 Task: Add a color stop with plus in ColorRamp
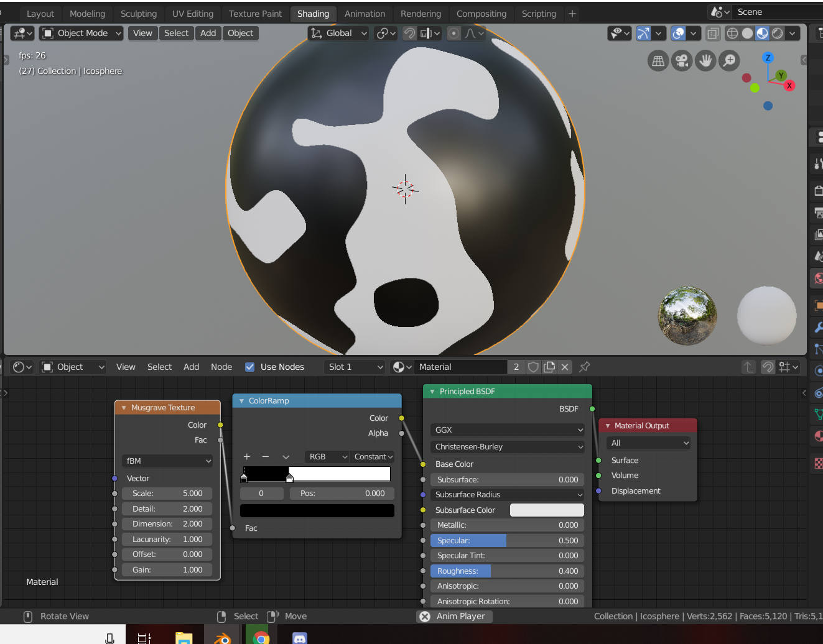(247, 457)
